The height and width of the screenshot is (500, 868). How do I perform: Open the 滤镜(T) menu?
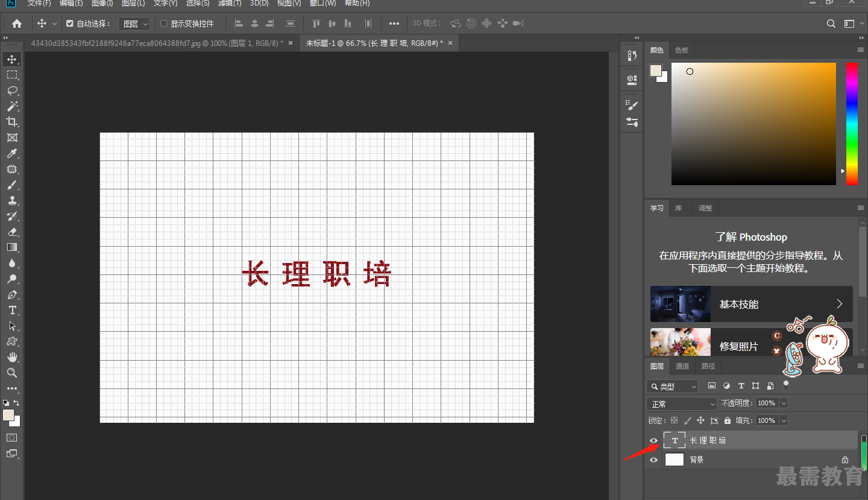229,4
